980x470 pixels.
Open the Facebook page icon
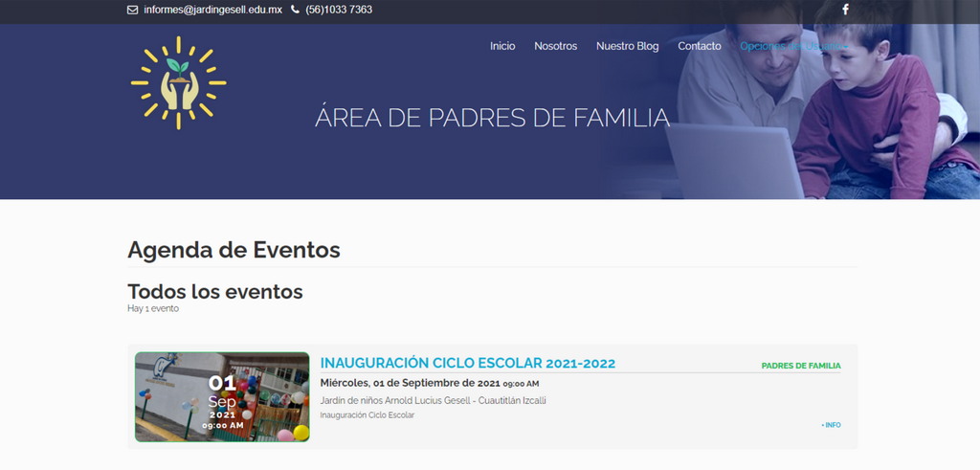[845, 10]
